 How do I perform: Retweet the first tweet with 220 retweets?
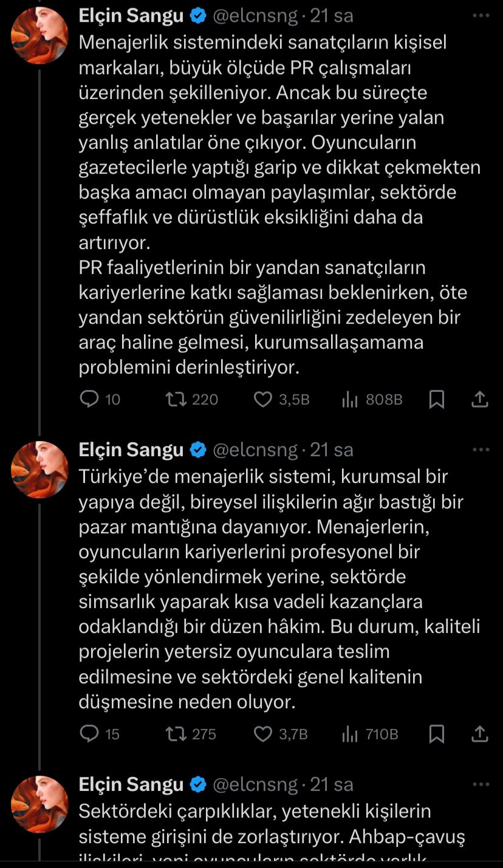pos(176,399)
